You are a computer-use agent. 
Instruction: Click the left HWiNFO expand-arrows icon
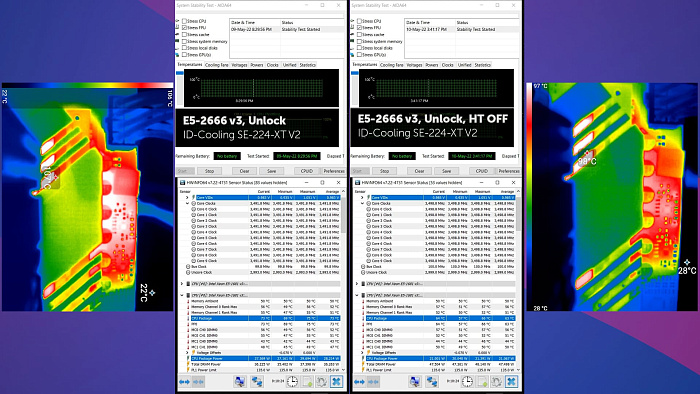[184, 382]
